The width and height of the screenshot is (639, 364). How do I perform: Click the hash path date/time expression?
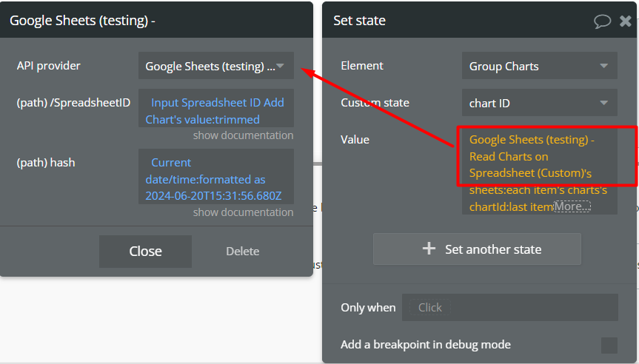(x=216, y=177)
